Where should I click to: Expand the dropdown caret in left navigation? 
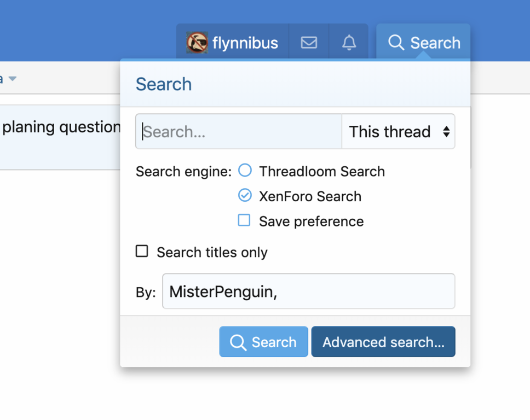13,79
